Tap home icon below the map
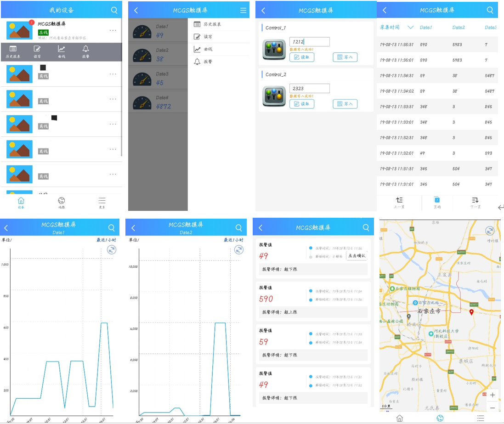 pos(400,418)
